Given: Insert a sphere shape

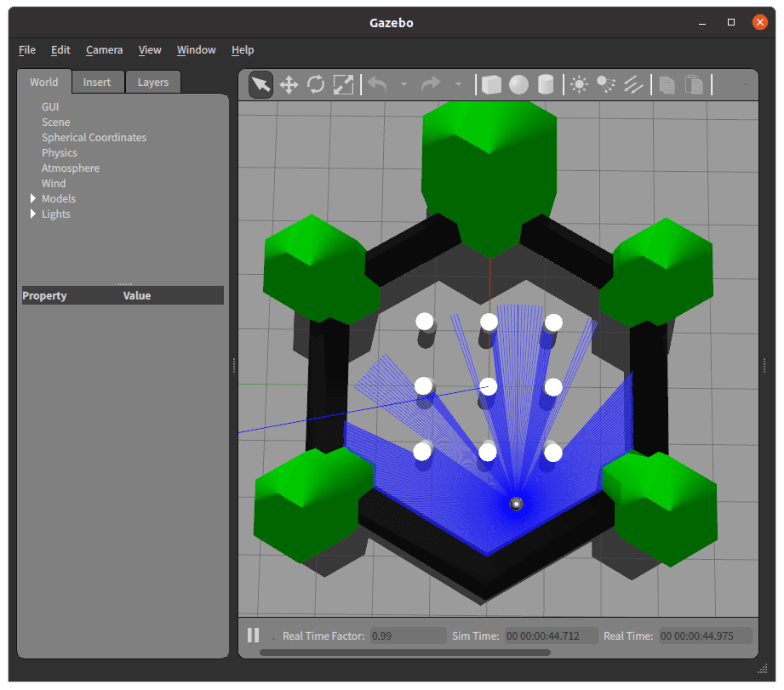Looking at the screenshot, I should [x=518, y=84].
